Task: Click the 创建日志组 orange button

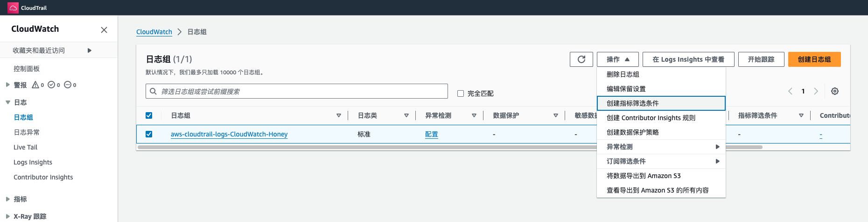Action: (x=814, y=59)
